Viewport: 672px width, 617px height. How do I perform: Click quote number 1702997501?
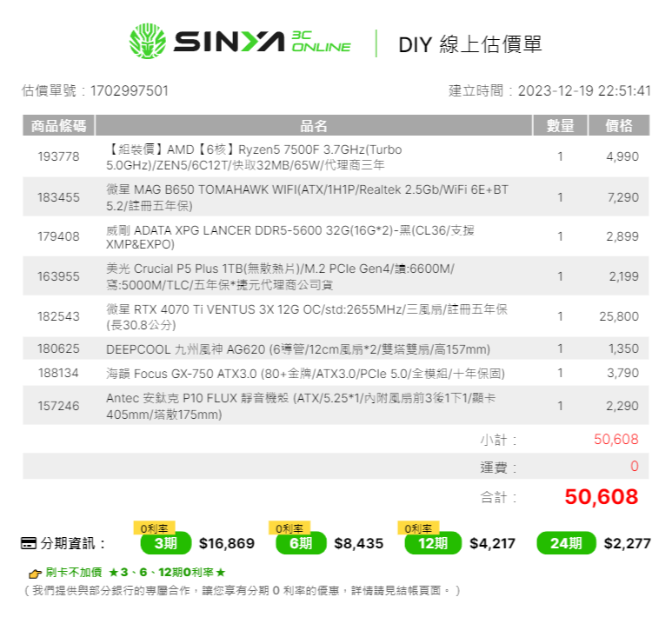tap(129, 91)
